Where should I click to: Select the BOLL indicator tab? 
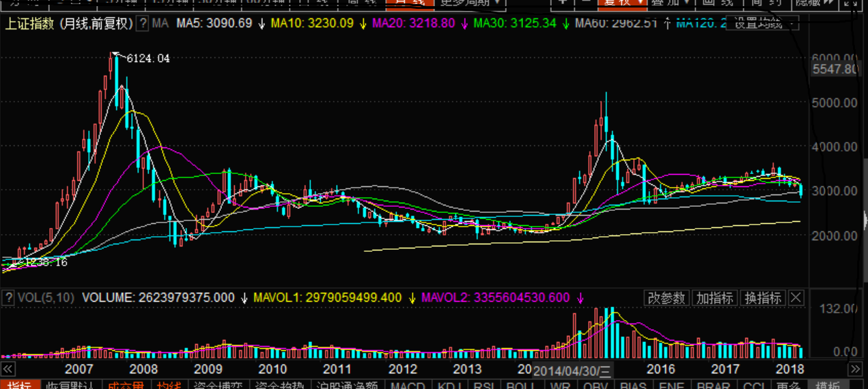522,385
